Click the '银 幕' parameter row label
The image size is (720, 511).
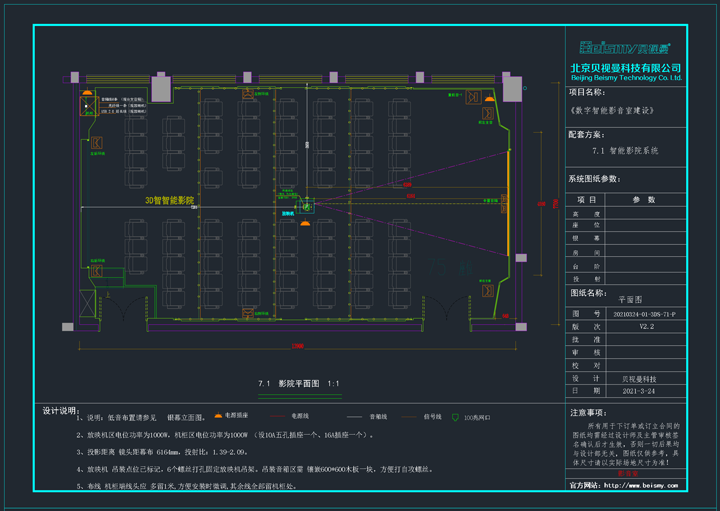(586, 238)
